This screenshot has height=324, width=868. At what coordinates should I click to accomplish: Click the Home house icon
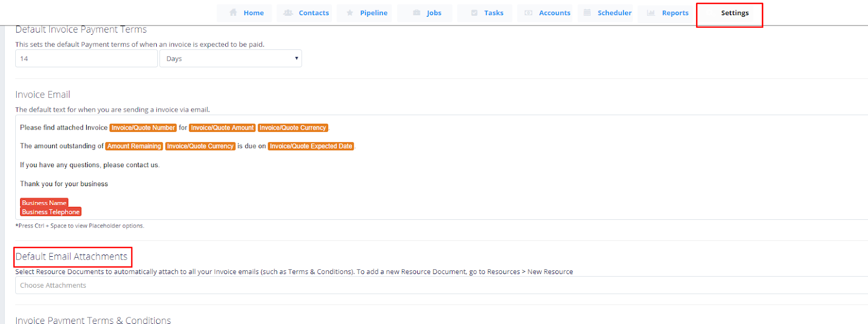233,12
